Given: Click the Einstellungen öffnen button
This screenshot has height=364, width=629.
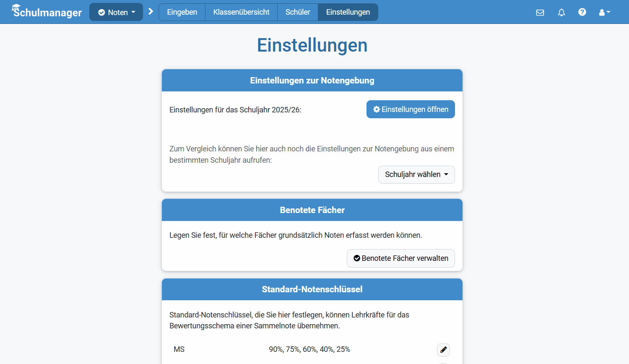Looking at the screenshot, I should coord(411,109).
